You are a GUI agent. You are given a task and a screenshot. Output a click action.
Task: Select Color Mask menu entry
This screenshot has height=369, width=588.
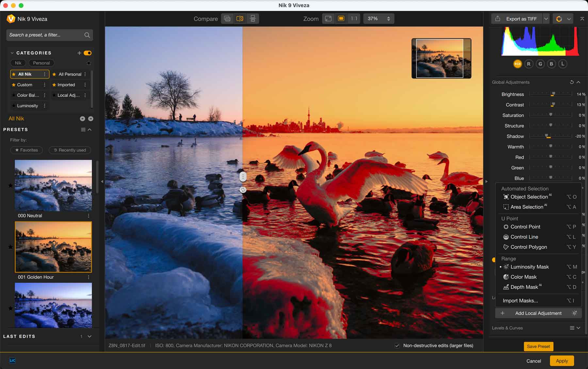523,277
